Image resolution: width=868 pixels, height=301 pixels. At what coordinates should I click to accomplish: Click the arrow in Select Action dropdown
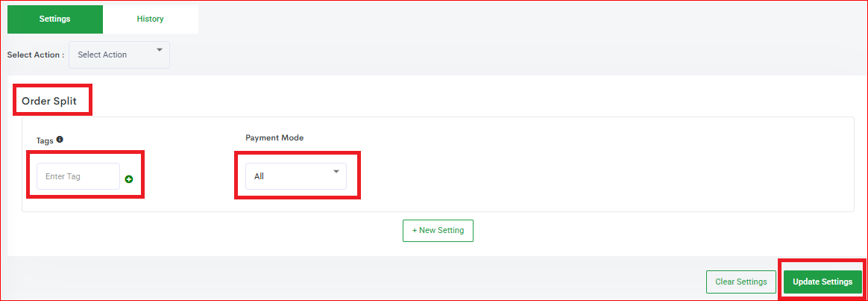159,51
